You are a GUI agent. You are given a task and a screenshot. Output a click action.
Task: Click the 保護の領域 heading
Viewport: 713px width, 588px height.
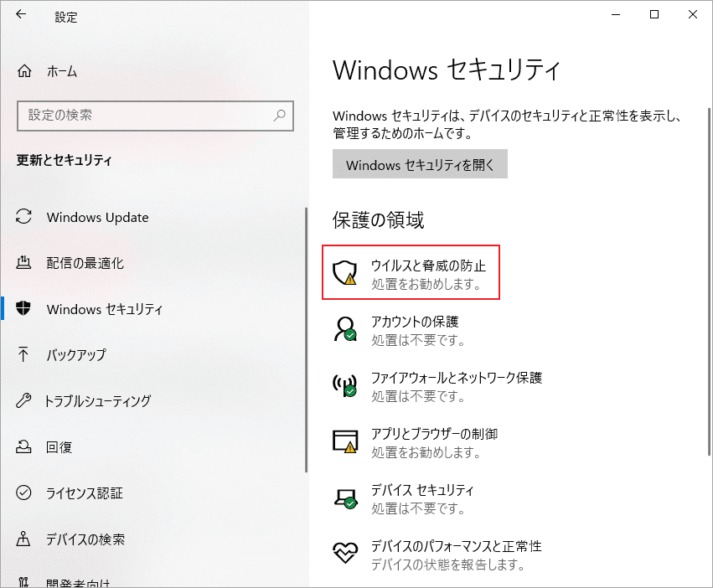point(378,220)
